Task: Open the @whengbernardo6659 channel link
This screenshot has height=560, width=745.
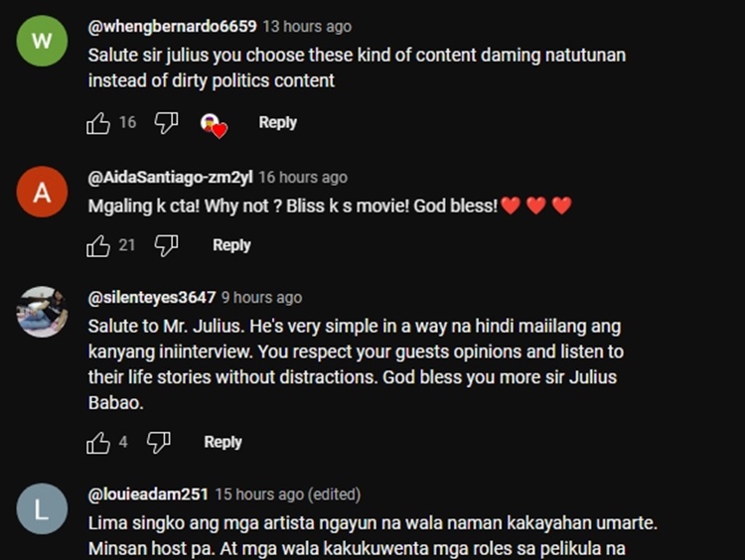Action: (172, 26)
